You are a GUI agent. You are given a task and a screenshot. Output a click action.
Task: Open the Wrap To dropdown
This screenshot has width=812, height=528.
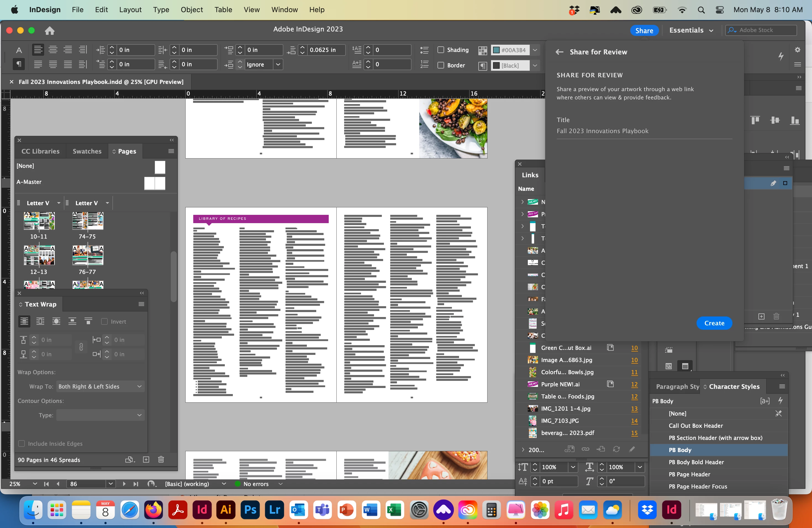[100, 386]
